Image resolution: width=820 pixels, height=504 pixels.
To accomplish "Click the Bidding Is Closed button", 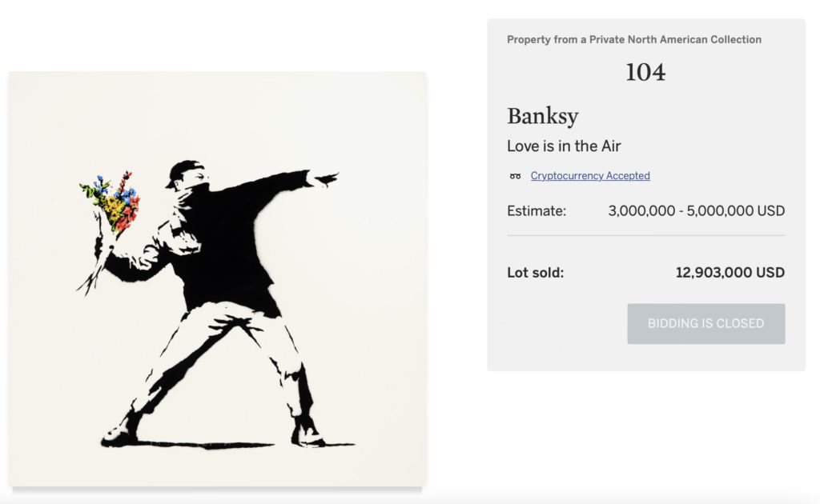I will [x=706, y=323].
